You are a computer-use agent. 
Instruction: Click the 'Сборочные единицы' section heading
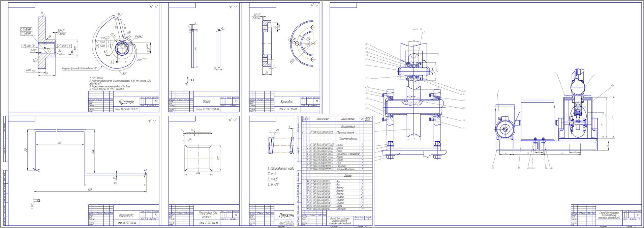click(347, 139)
